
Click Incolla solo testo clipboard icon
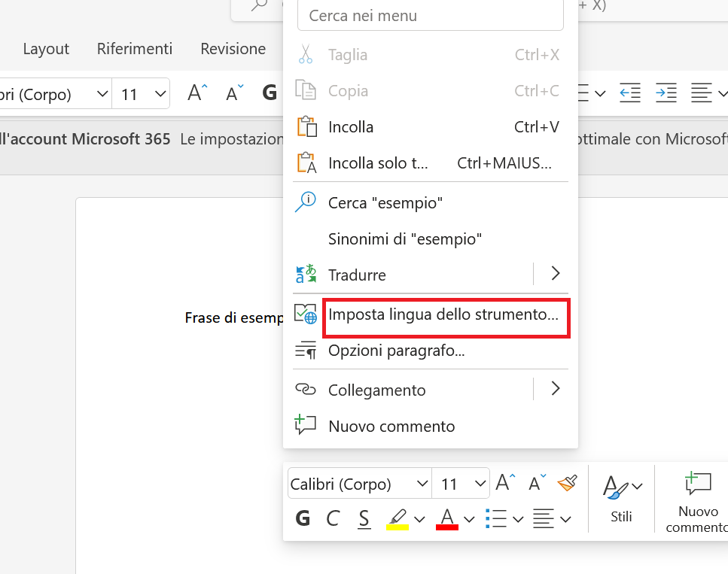[x=307, y=162]
